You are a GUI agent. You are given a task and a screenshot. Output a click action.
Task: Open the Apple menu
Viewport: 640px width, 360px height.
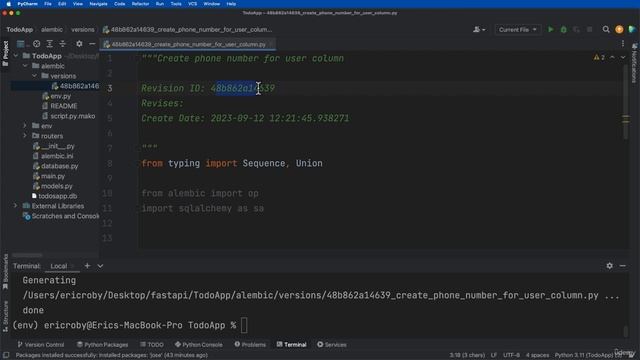8,4
